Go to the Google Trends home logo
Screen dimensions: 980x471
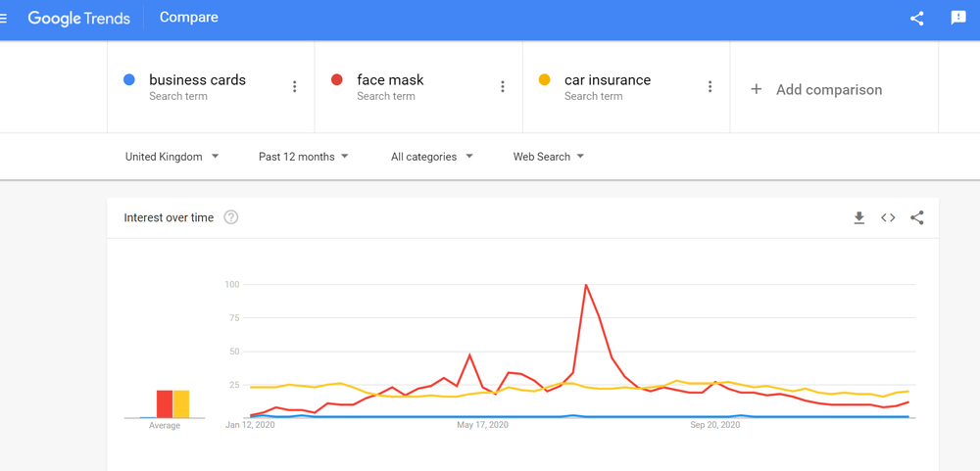click(78, 18)
